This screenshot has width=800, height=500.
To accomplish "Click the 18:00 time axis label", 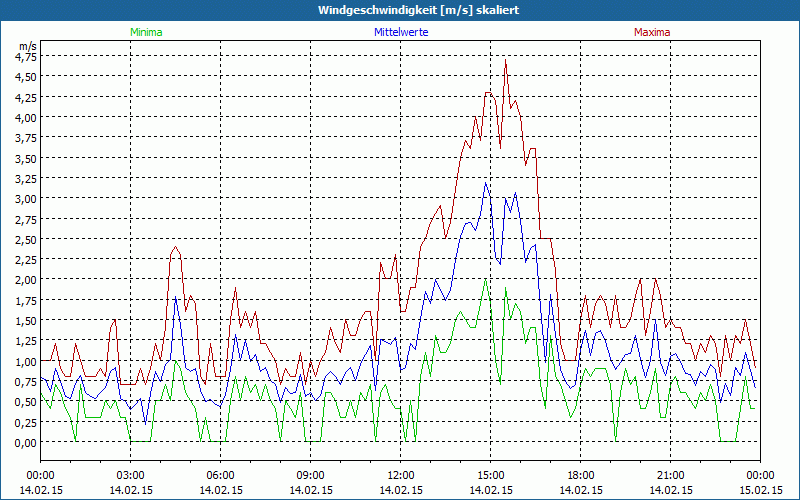I will pyautogui.click(x=581, y=476).
